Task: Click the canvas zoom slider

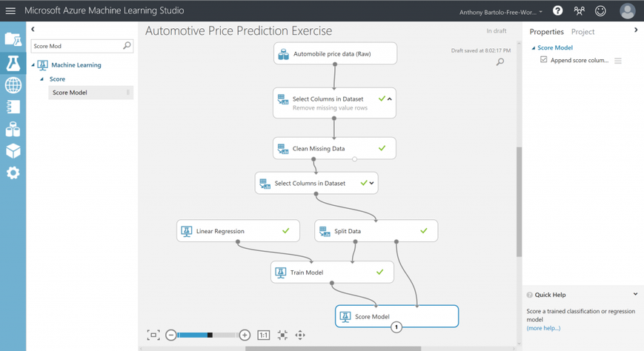Action: pos(208,335)
